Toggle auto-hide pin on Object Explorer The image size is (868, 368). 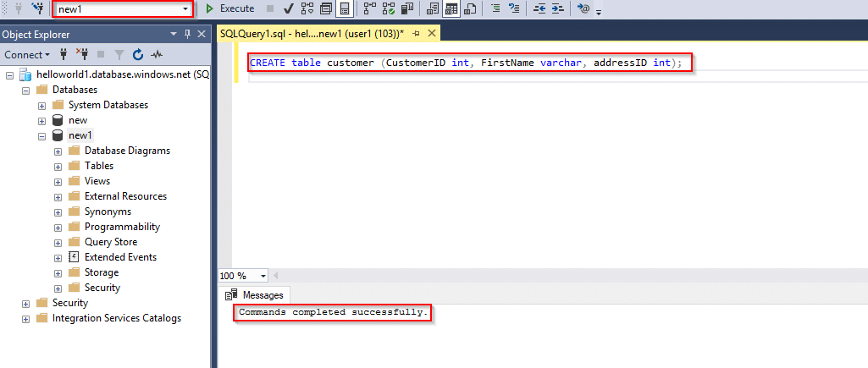pos(188,35)
